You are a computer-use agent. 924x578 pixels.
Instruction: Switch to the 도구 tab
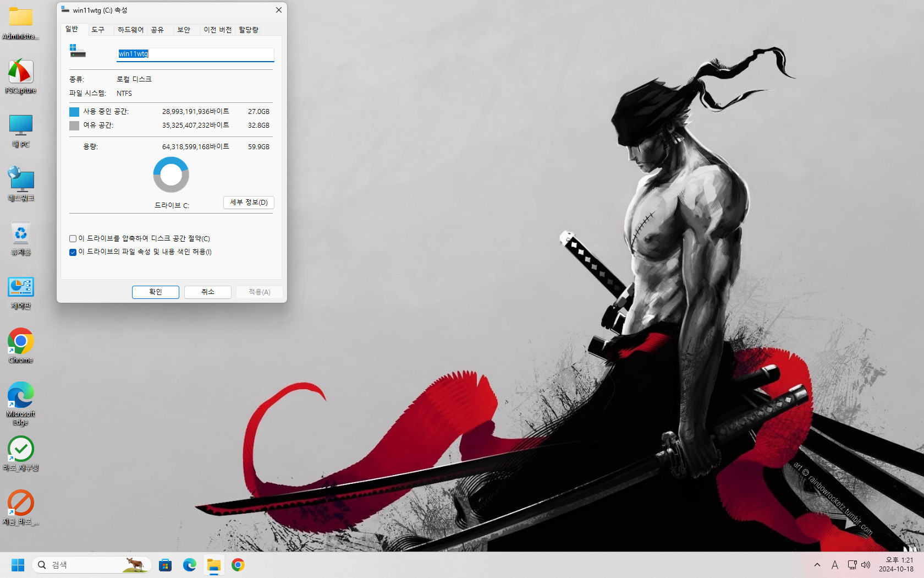(98, 30)
